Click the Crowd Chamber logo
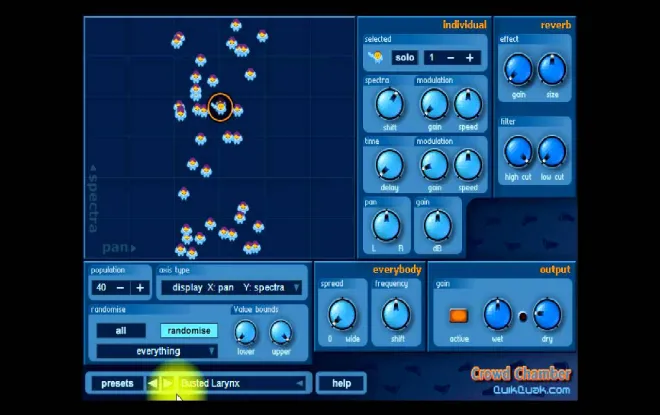 click(x=521, y=374)
